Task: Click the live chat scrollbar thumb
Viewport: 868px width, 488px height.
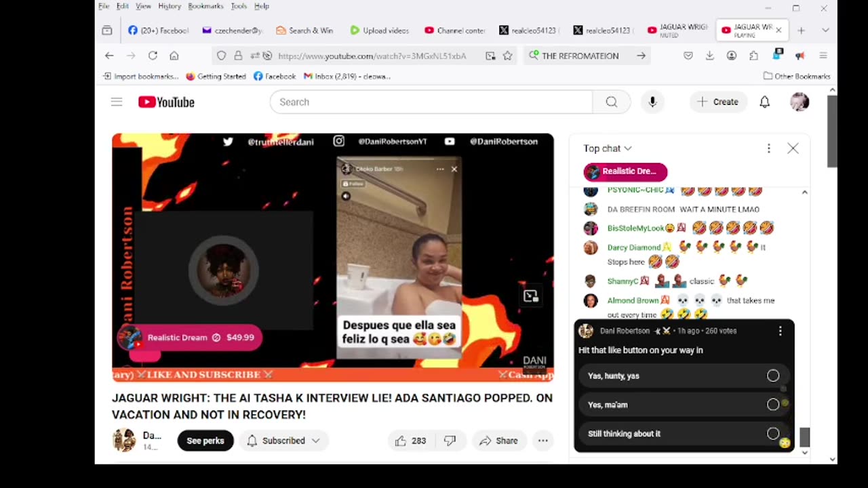Action: [805, 438]
